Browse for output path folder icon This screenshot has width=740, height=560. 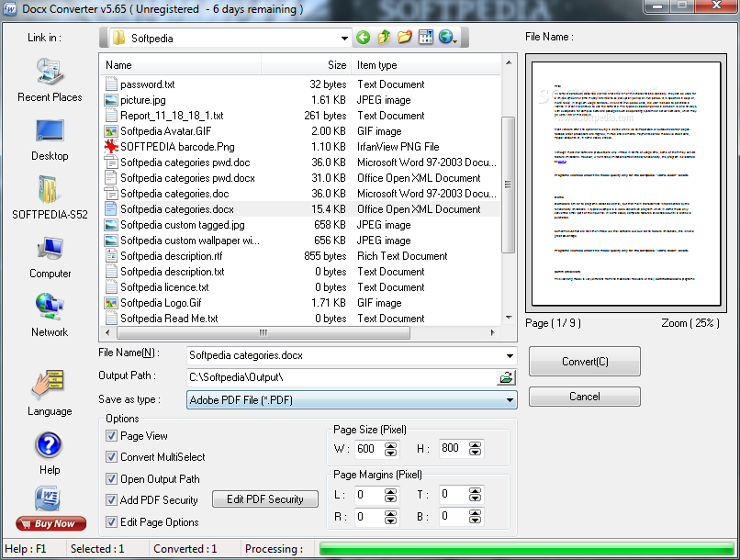point(507,377)
